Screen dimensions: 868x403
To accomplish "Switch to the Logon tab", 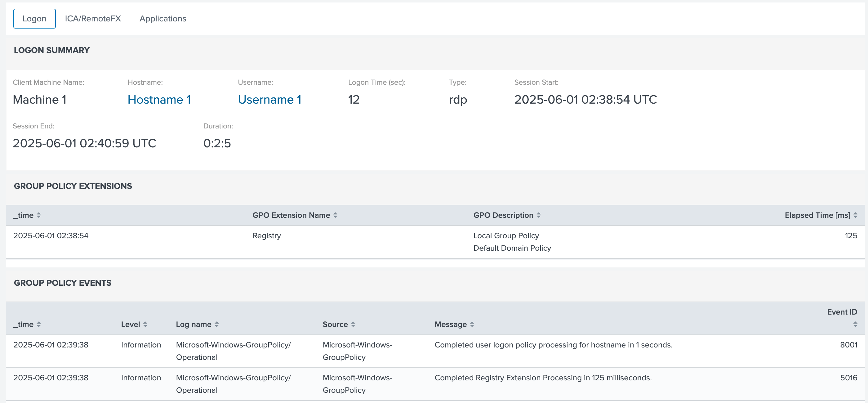I will pyautogui.click(x=34, y=19).
